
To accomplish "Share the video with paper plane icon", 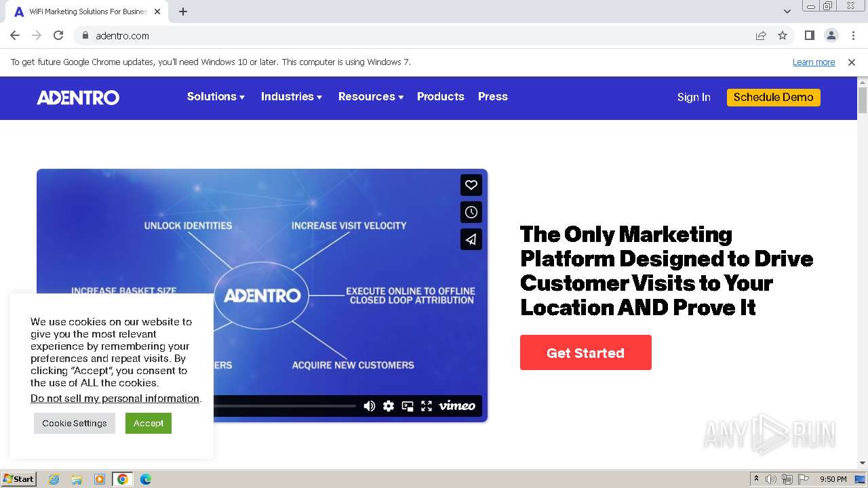I will pos(471,239).
